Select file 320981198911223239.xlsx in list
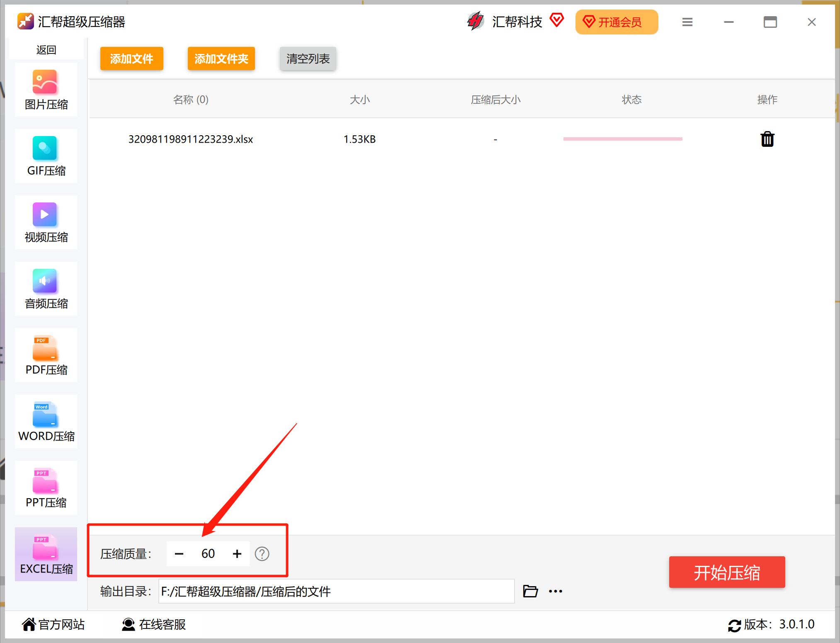 (x=191, y=139)
